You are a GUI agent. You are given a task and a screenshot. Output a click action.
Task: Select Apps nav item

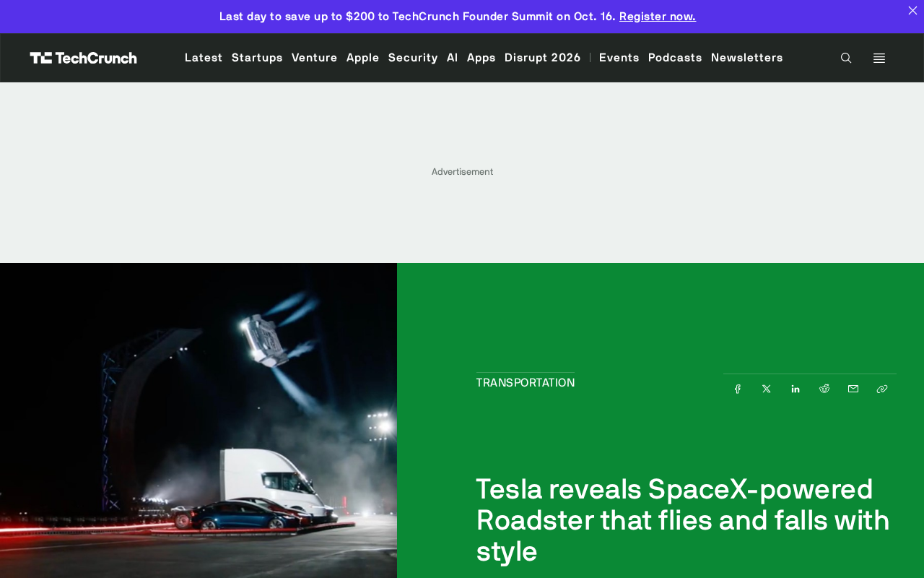coord(481,58)
